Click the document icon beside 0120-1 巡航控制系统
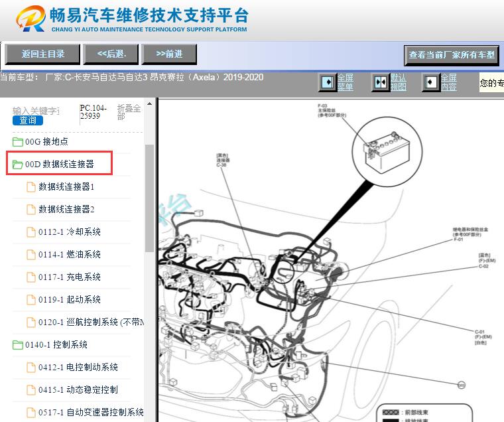 pos(31,322)
